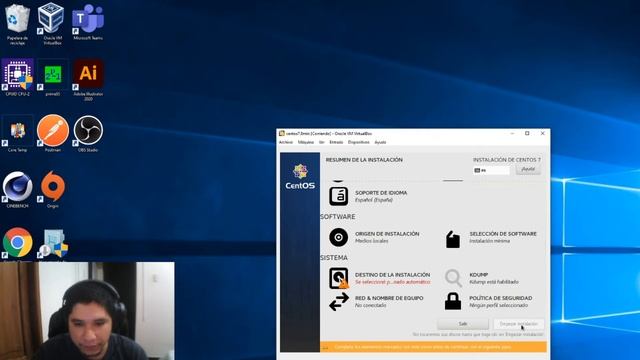
Task: Open Cinebench desktop shortcut
Action: tap(17, 190)
